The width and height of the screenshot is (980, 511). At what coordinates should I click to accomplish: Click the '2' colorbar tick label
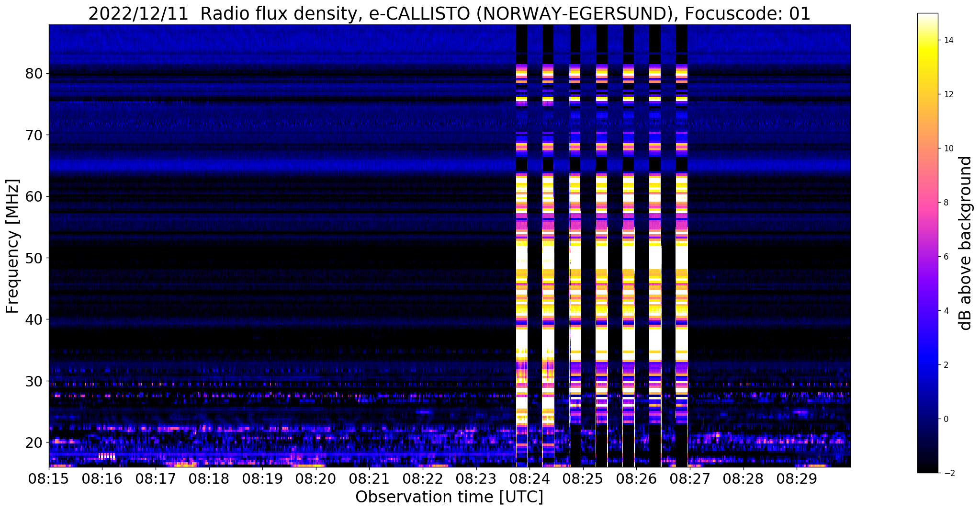coord(946,365)
